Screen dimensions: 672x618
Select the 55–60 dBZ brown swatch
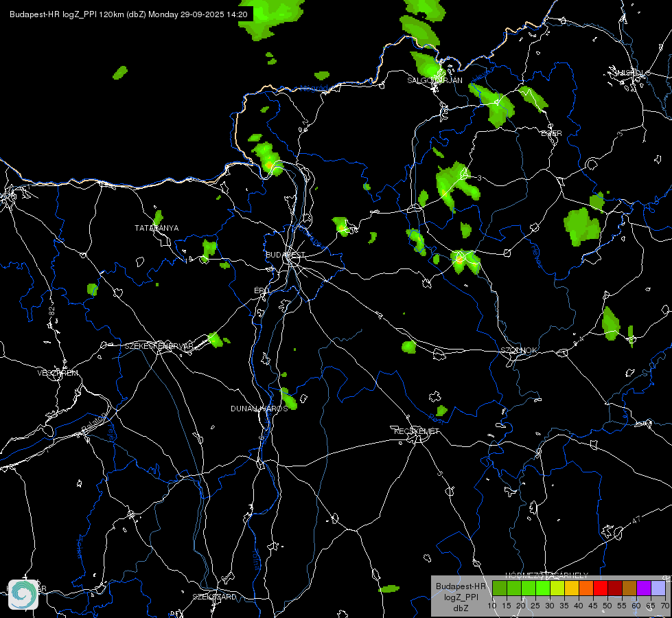coord(629,588)
